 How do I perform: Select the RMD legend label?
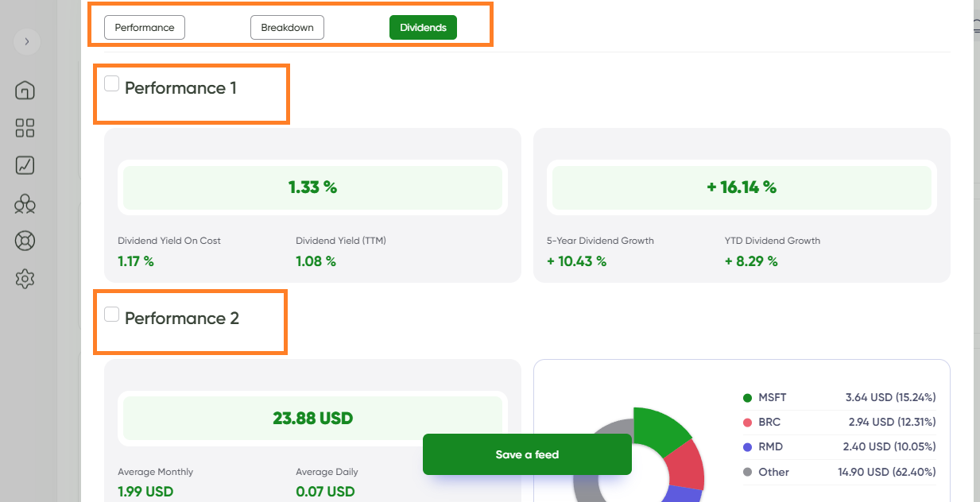tap(770, 447)
